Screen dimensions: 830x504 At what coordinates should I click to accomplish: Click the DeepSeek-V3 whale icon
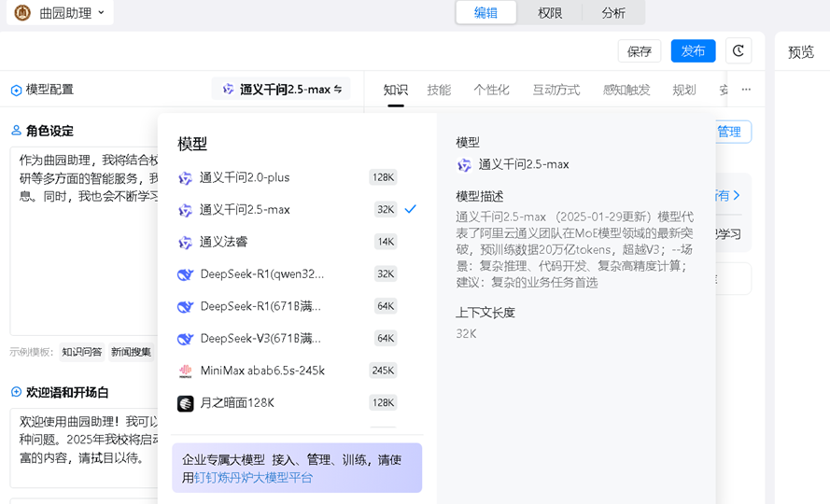185,339
